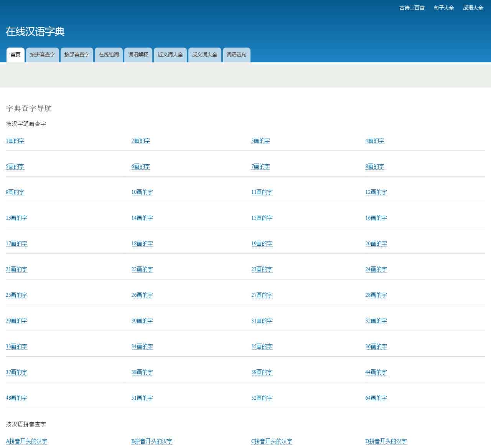Browse characters starting with pinyin A
The width and height of the screenshot is (491, 448).
[25, 441]
